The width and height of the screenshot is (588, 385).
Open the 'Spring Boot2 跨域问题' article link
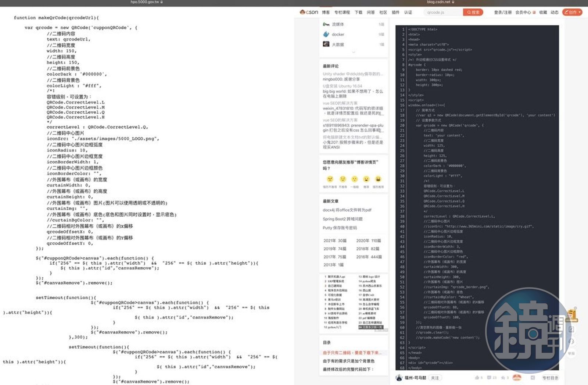coord(343,219)
